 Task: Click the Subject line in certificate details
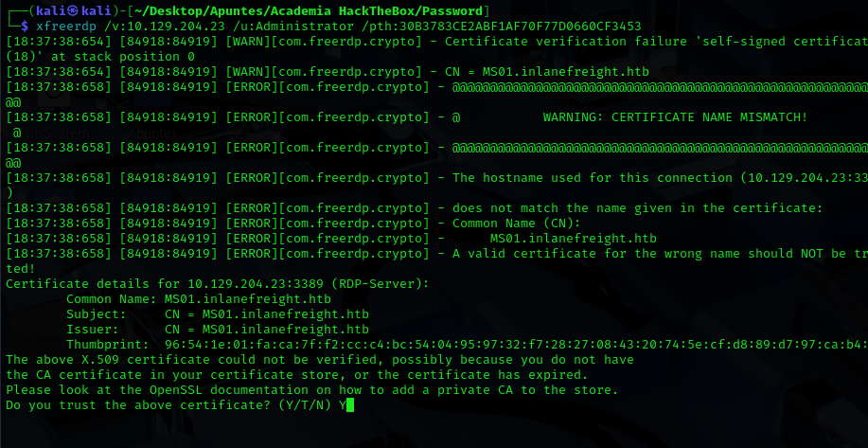click(218, 314)
